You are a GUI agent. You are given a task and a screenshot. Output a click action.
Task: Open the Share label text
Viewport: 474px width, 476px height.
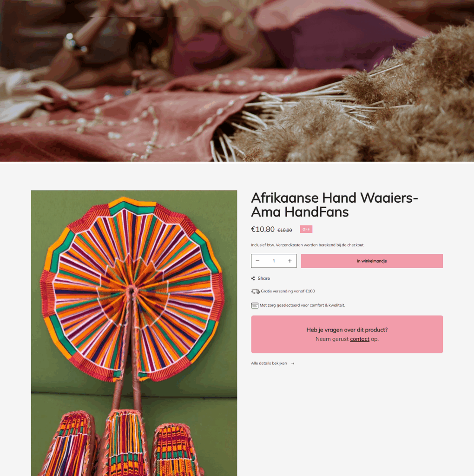coord(263,278)
